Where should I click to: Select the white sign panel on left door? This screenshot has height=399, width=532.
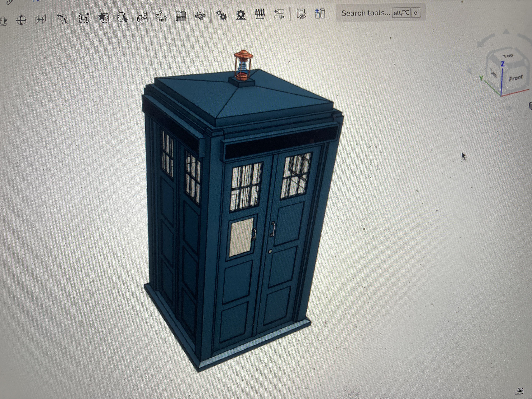point(241,237)
